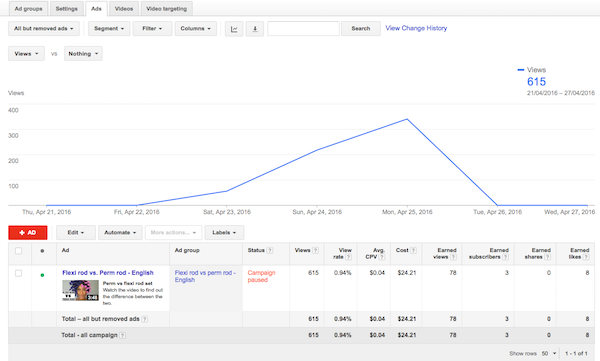
Task: Change Show rows count dropdown
Action: (x=549, y=353)
